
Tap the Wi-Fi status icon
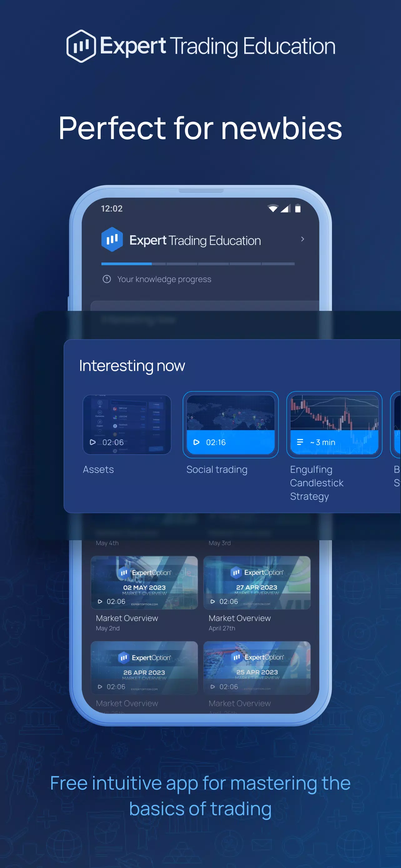point(273,208)
